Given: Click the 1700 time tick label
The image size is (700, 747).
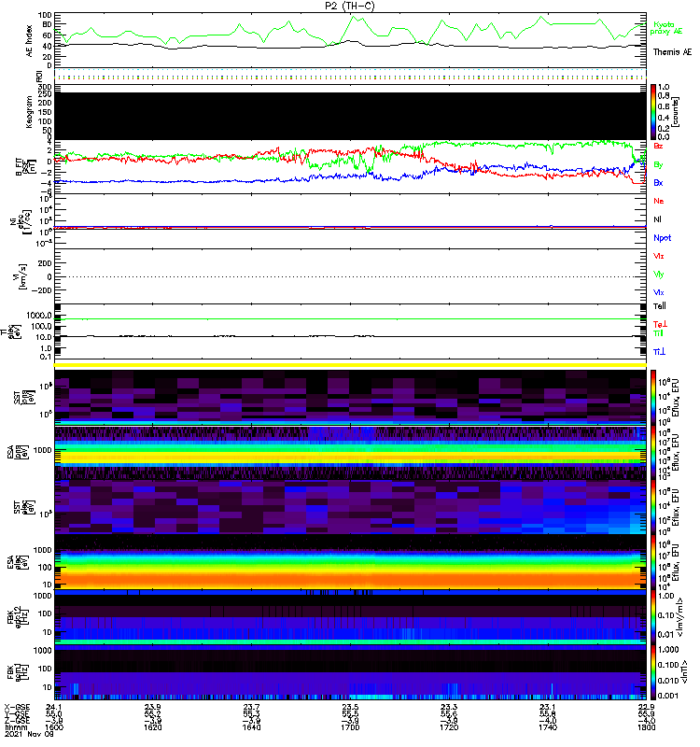Looking at the screenshot, I should tap(350, 727).
